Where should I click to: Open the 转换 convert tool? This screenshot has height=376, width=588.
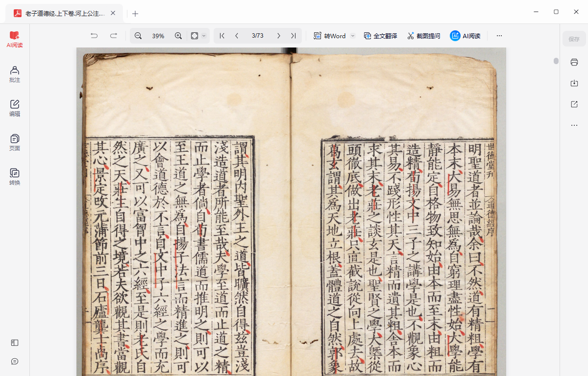pyautogui.click(x=15, y=177)
